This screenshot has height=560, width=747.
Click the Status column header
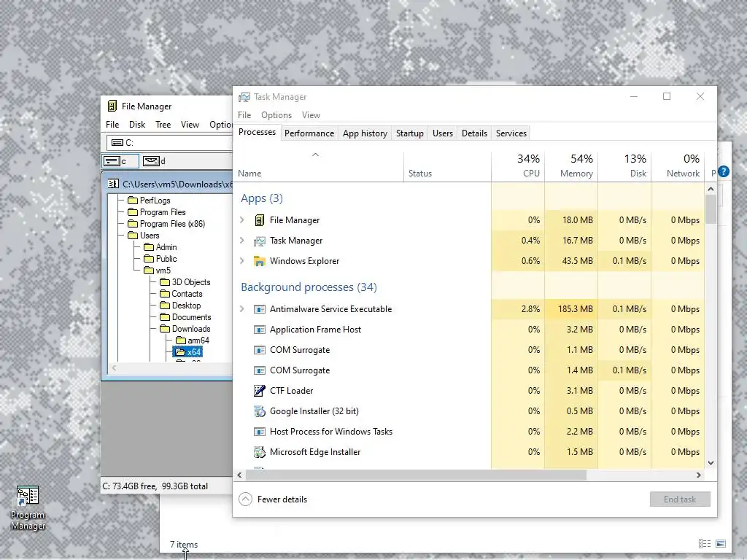pos(447,166)
